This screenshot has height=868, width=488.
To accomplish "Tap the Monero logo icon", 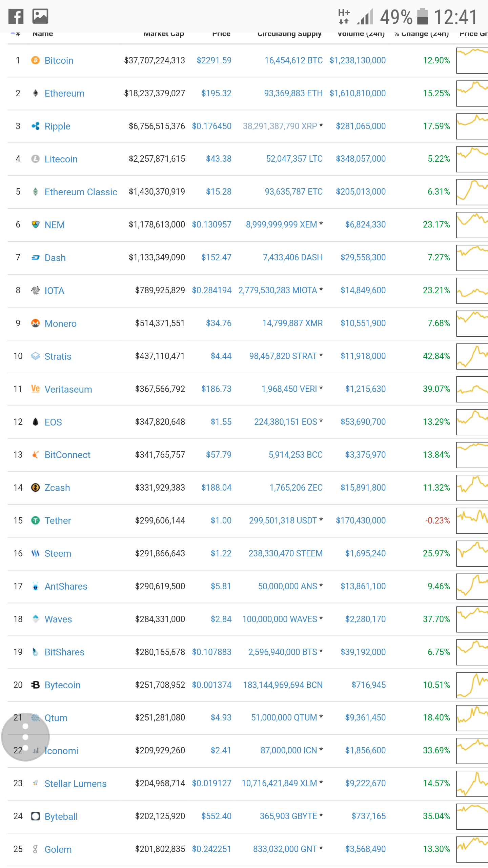I will [x=35, y=323].
